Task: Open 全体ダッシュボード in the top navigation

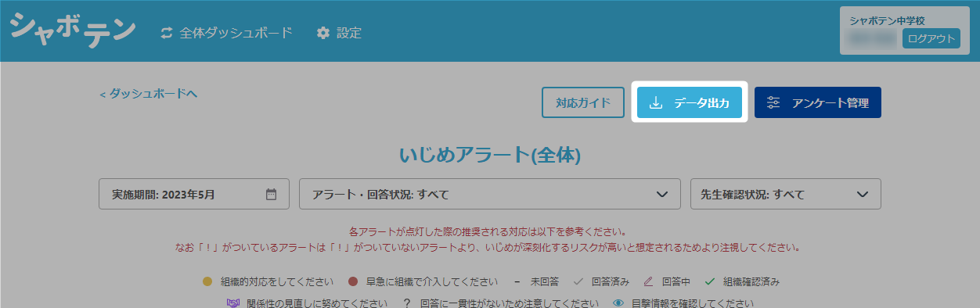Action: pyautogui.click(x=226, y=33)
